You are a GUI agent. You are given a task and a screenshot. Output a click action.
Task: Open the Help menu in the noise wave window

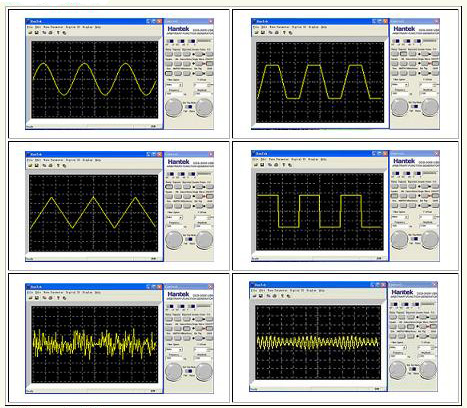[x=98, y=292]
